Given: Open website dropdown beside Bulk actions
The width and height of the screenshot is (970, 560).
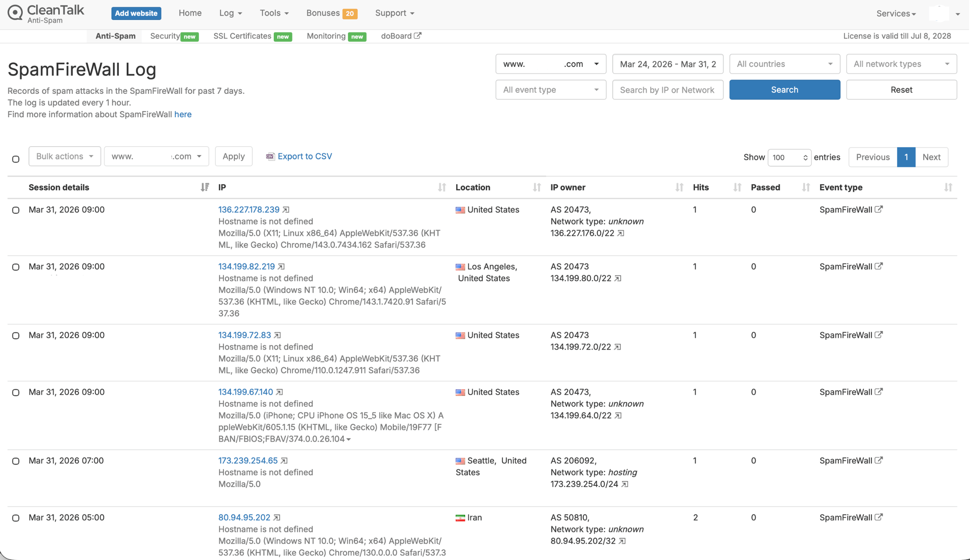Looking at the screenshot, I should pos(156,156).
